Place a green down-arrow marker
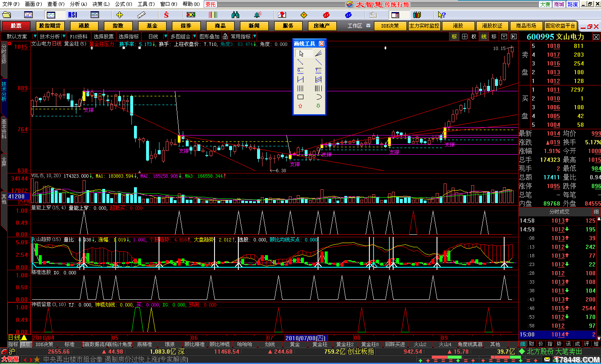 (x=318, y=106)
